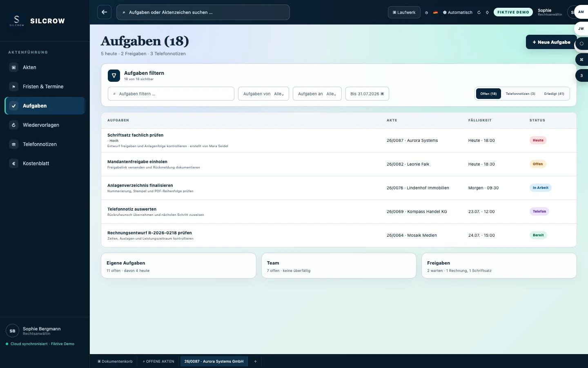Open Akten in the sidebar
This screenshot has height=368, width=588.
click(x=45, y=67)
